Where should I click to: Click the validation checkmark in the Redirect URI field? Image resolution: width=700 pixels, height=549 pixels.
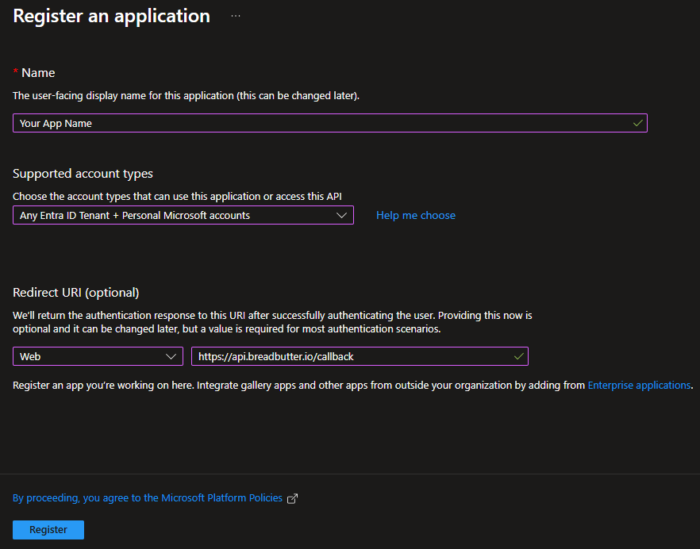tap(518, 356)
